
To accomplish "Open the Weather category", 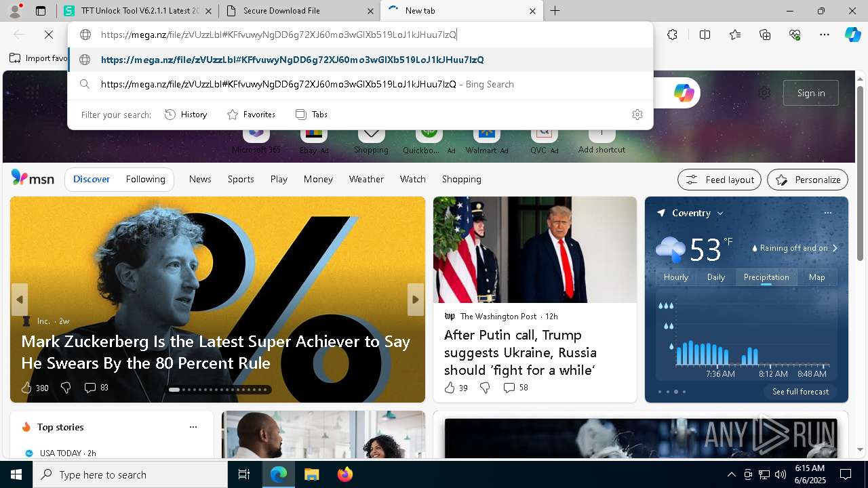I will click(x=366, y=179).
